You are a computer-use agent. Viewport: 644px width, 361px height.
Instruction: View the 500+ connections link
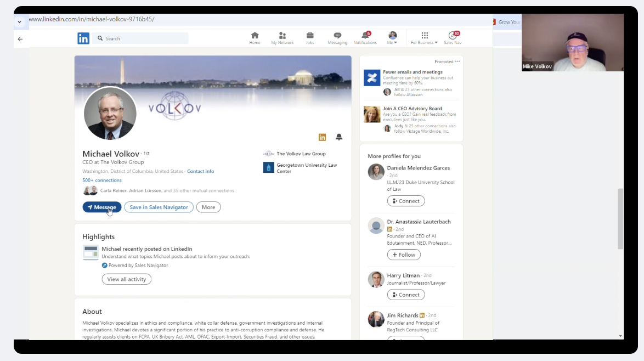click(102, 180)
